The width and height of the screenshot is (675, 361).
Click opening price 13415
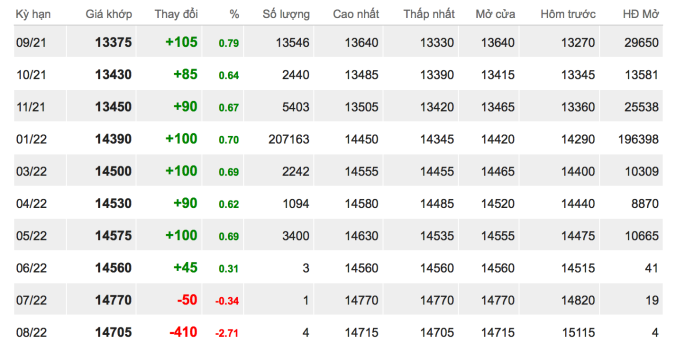(x=498, y=75)
